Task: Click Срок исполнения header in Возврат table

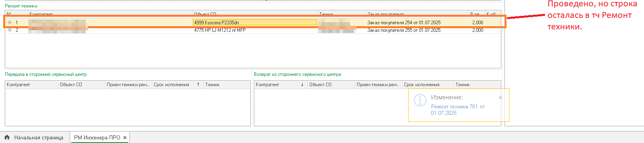Action: pyautogui.click(x=428, y=85)
